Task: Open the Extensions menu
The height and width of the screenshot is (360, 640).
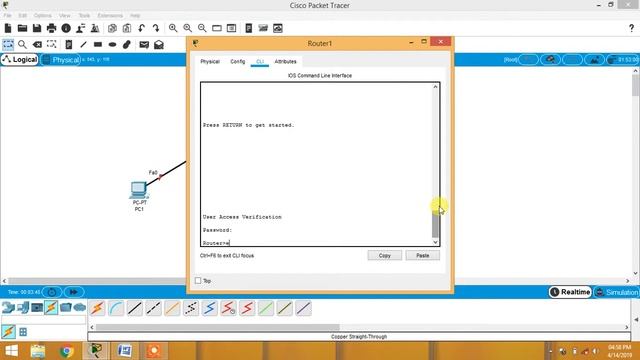Action: click(110, 16)
